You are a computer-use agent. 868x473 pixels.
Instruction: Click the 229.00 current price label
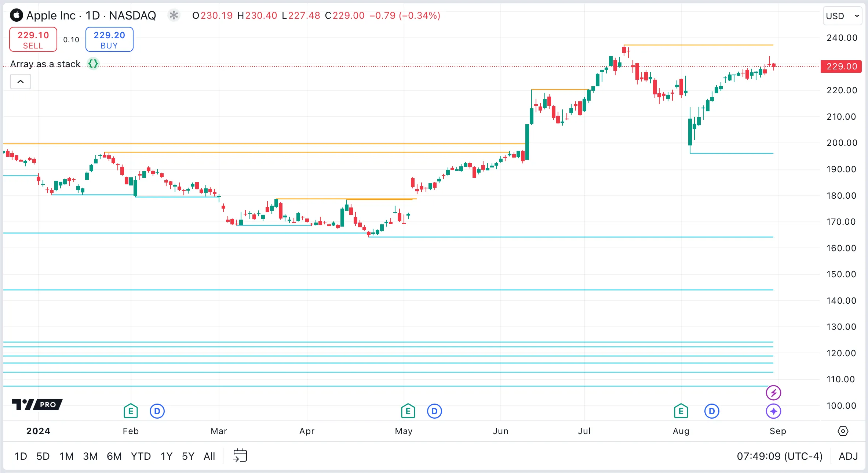coord(841,66)
